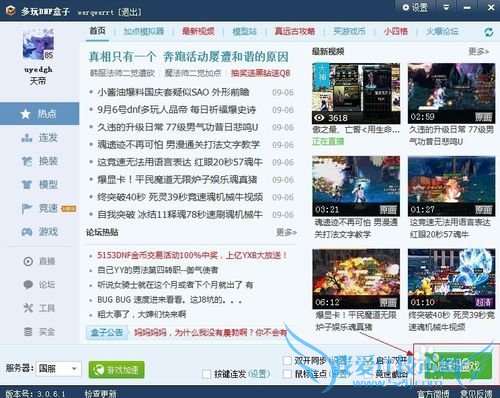Image resolution: width=500 pixels, height=398 pixels.
Task: Switch to the 买游戏币 tab
Action: pos(349,31)
